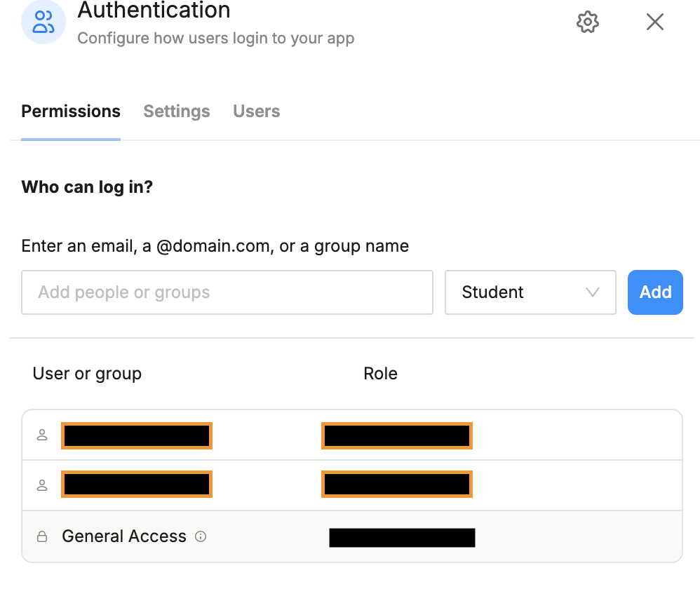Click the person icon in second user row
The image size is (700, 589).
[x=42, y=485]
